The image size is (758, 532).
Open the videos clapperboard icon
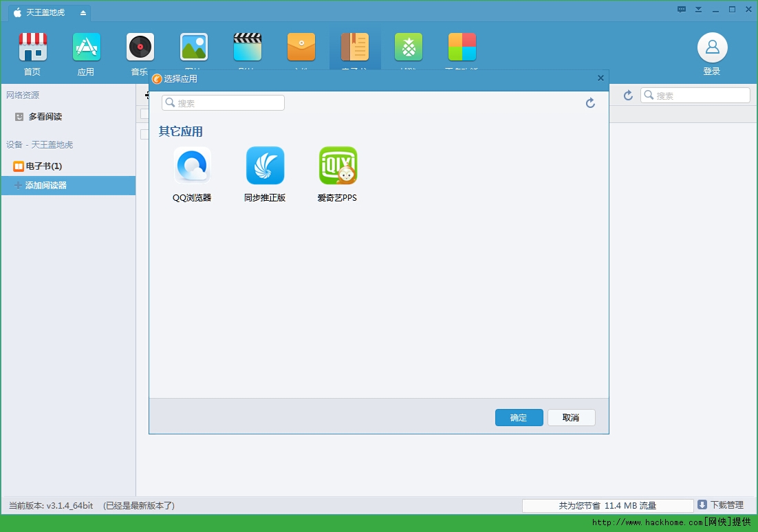[248, 47]
